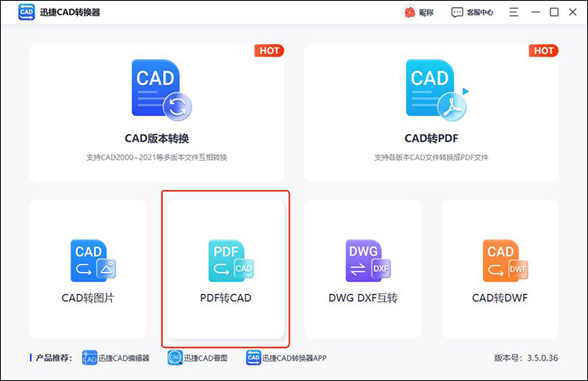
Task: Click the user avatar icon
Action: pyautogui.click(x=409, y=13)
